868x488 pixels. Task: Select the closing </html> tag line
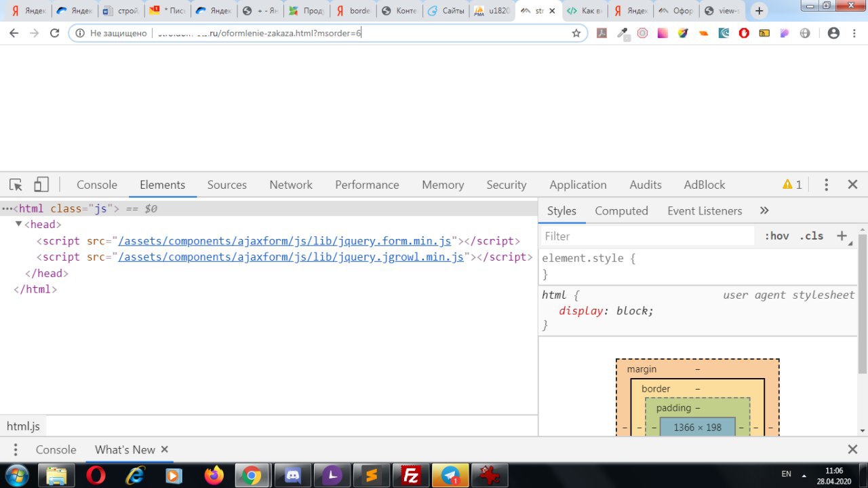coord(35,290)
